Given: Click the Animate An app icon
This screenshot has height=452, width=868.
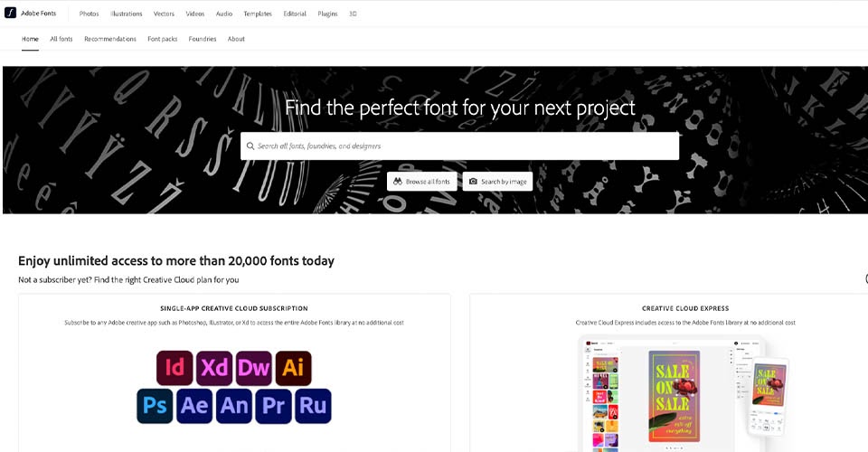Looking at the screenshot, I should 234,406.
